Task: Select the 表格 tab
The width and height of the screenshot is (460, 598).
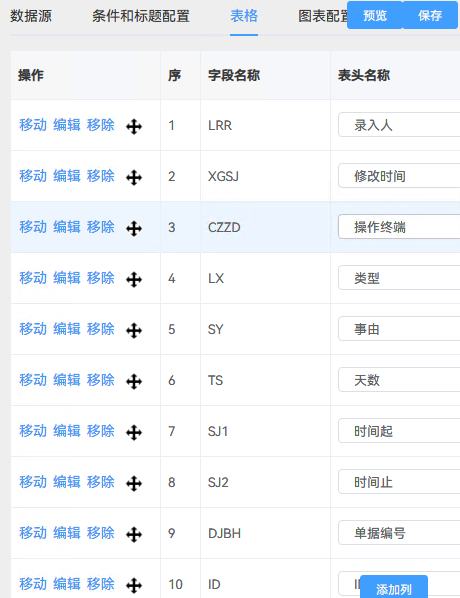Action: point(244,16)
